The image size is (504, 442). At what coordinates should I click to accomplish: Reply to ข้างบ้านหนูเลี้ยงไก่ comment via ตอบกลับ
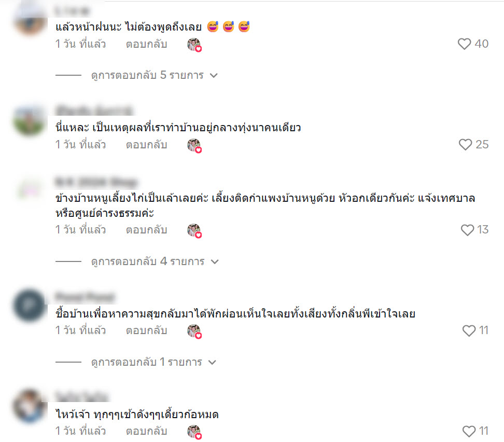pyautogui.click(x=146, y=230)
